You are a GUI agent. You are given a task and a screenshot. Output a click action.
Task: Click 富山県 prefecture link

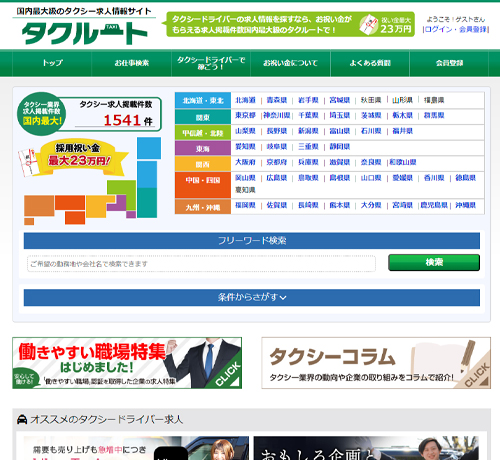coord(340,131)
